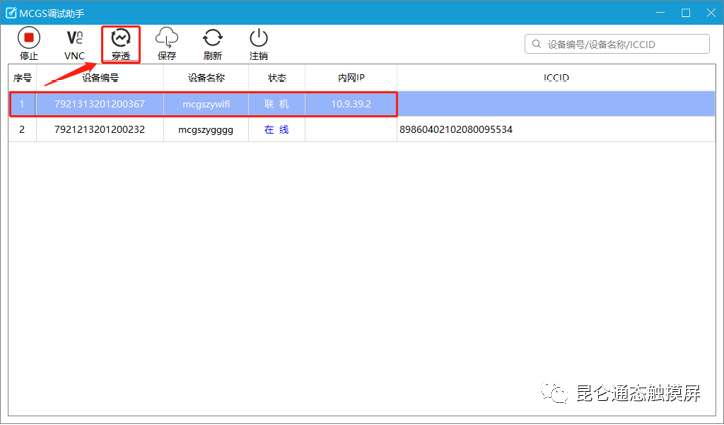Click the cloud 保存 save icon

point(167,38)
